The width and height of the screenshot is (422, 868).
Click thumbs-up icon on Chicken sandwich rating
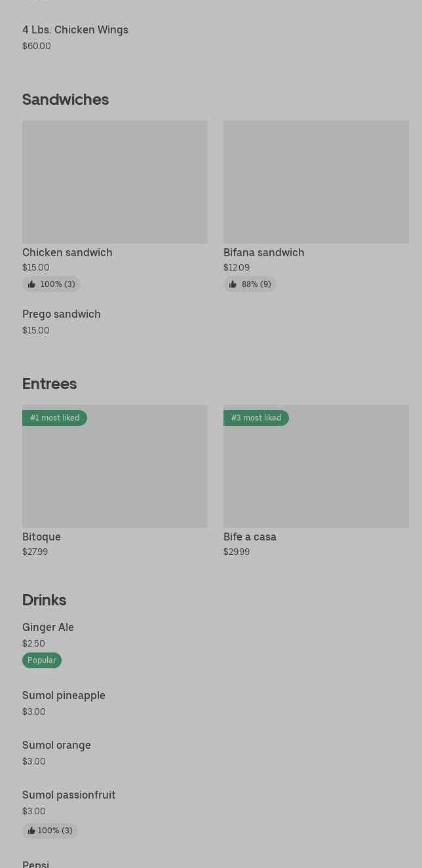pyautogui.click(x=31, y=284)
